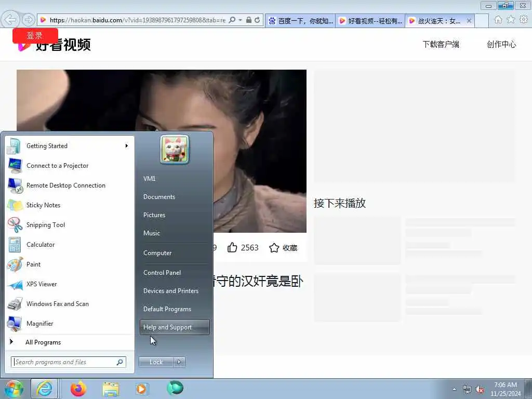532x399 pixels.
Task: Open Control Panel
Action: pyautogui.click(x=175, y=272)
